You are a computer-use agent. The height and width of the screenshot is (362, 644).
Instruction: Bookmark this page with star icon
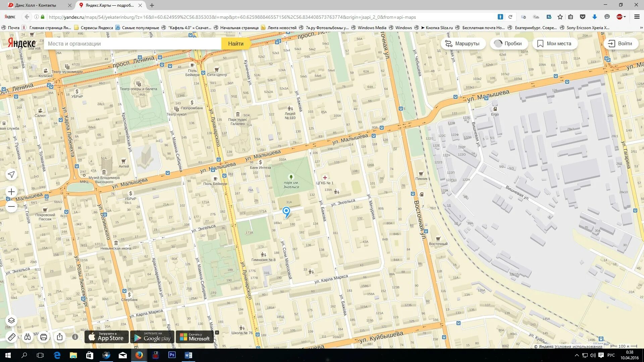coord(560,17)
